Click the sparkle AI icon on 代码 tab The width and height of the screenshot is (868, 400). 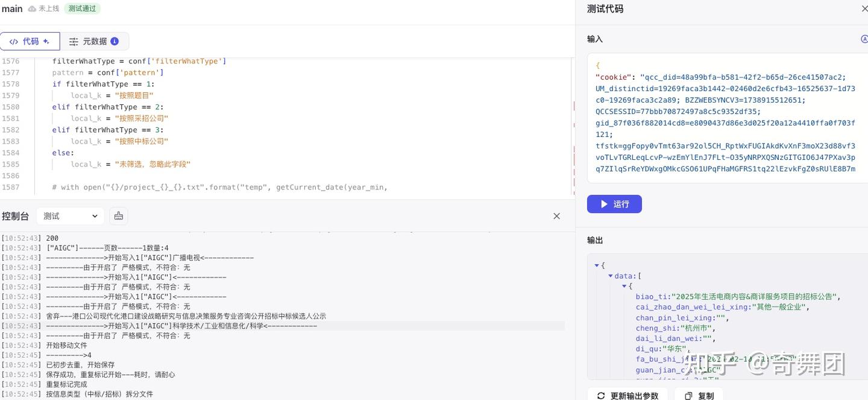(46, 41)
